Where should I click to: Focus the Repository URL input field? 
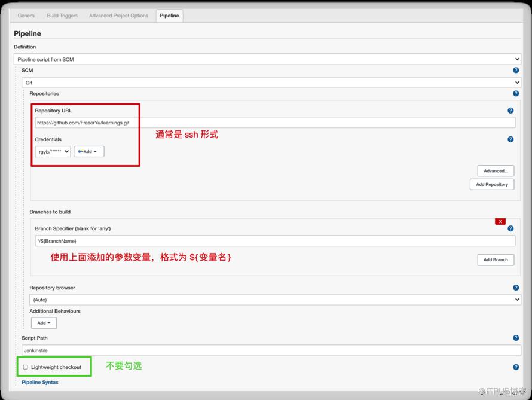(275, 123)
